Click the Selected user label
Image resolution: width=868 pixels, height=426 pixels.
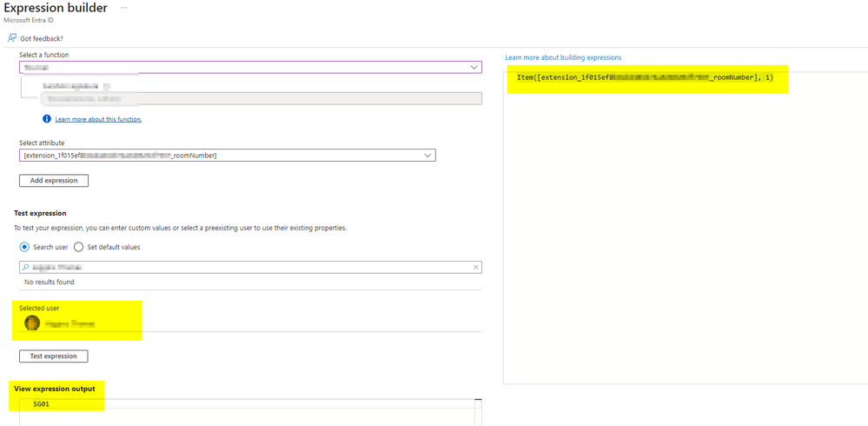pos(39,308)
